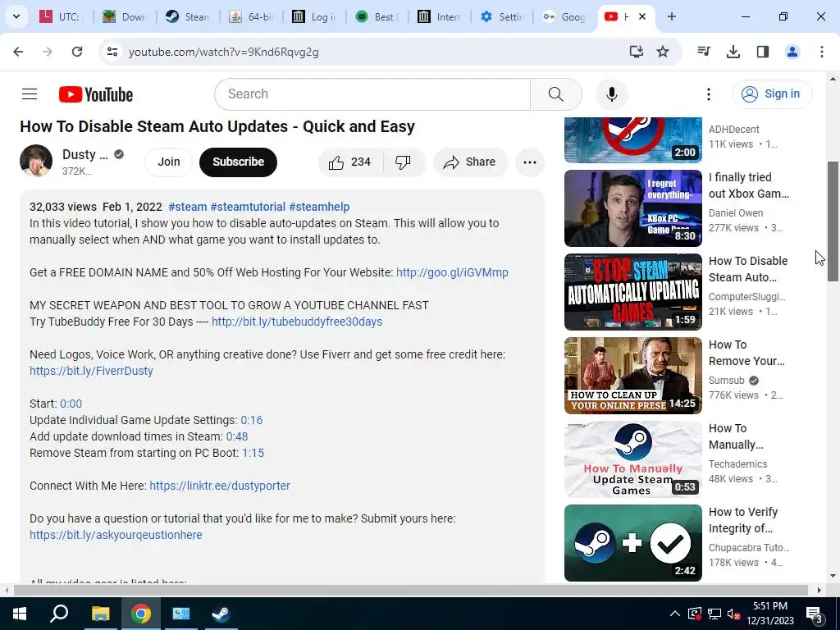Open notification center in system tray

tap(815, 614)
